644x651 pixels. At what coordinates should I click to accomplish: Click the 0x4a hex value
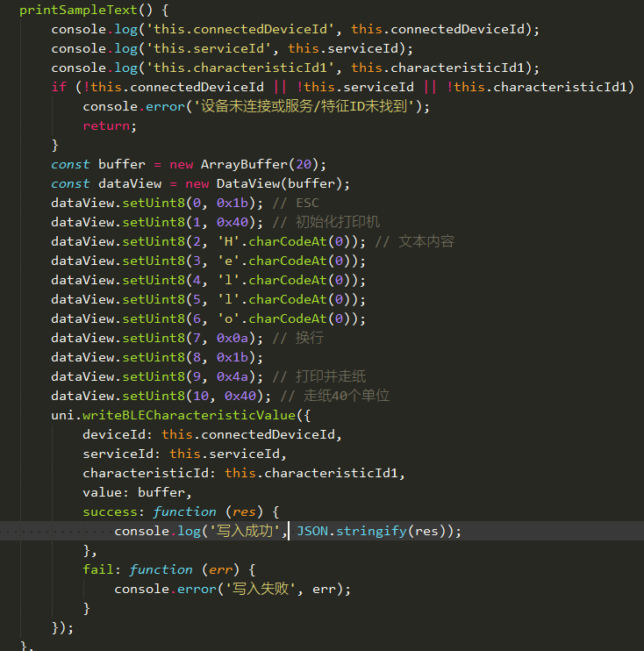[x=233, y=376]
